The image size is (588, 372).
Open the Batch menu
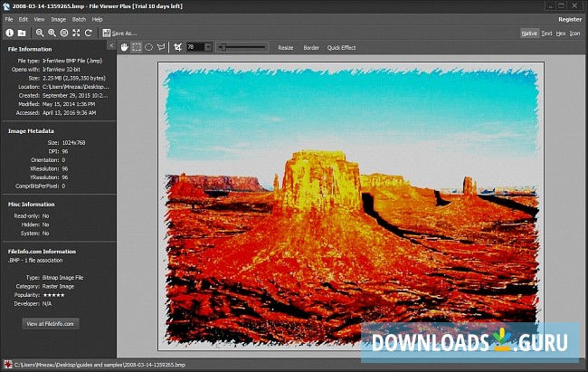pos(79,20)
